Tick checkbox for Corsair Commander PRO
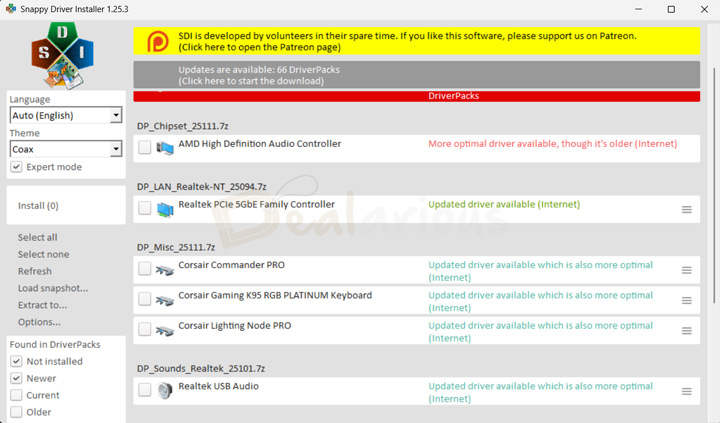The image size is (720, 423). (145, 269)
